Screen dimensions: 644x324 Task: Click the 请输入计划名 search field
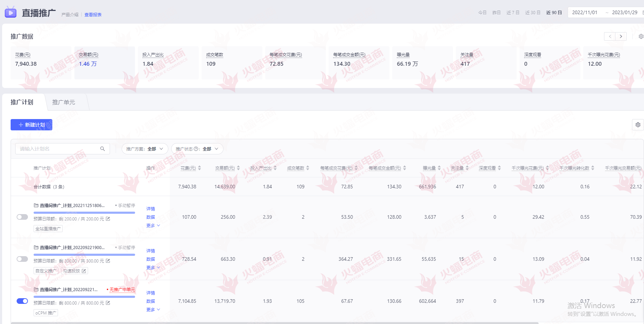[x=57, y=149]
